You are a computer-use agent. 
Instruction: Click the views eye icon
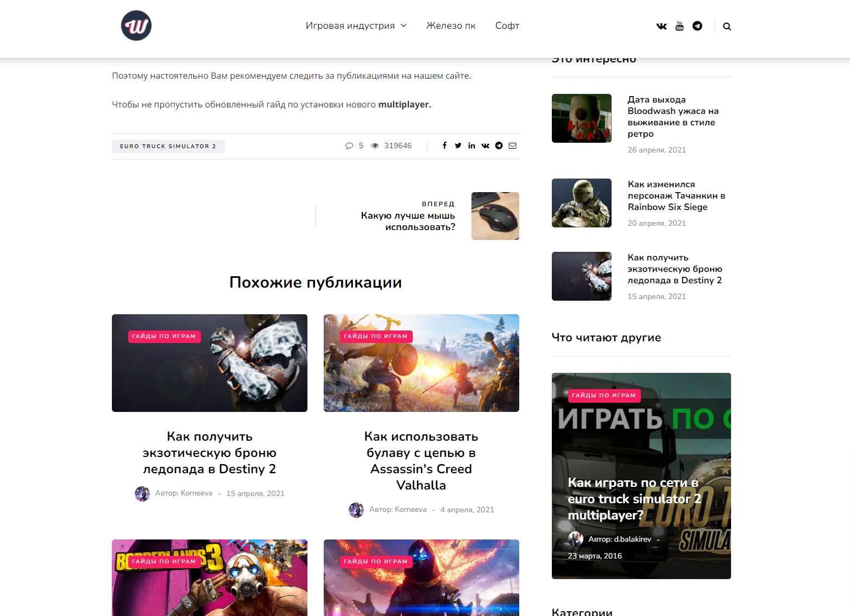click(375, 145)
